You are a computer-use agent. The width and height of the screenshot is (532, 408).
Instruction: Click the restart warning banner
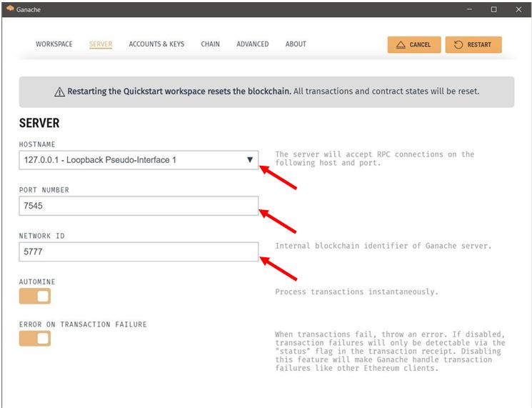[x=266, y=91]
